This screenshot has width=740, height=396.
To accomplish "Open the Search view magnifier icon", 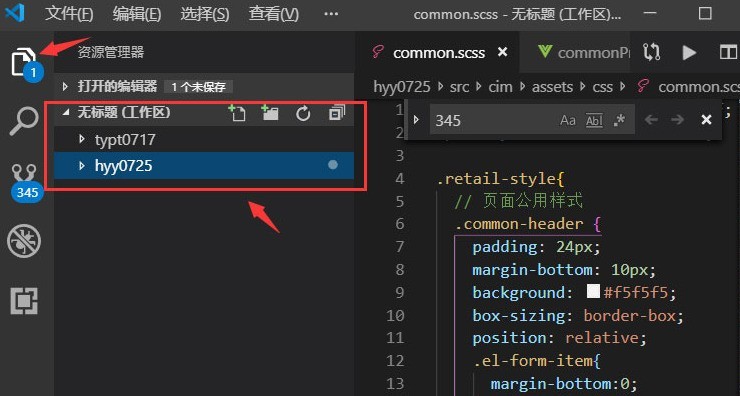I will [24, 121].
